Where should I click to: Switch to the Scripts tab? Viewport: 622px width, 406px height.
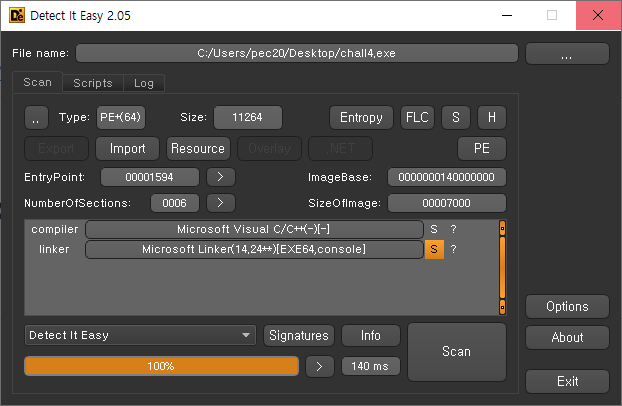[93, 83]
